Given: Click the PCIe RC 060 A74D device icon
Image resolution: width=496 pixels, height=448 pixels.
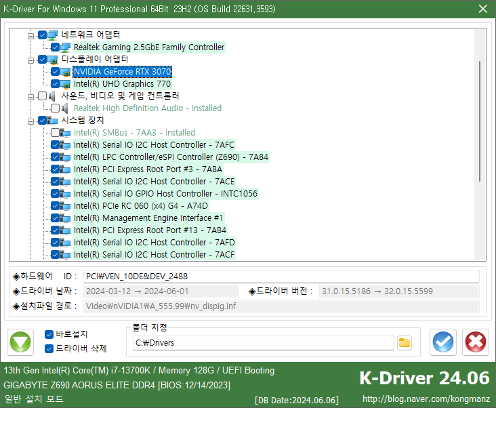Looking at the screenshot, I should 65,206.
